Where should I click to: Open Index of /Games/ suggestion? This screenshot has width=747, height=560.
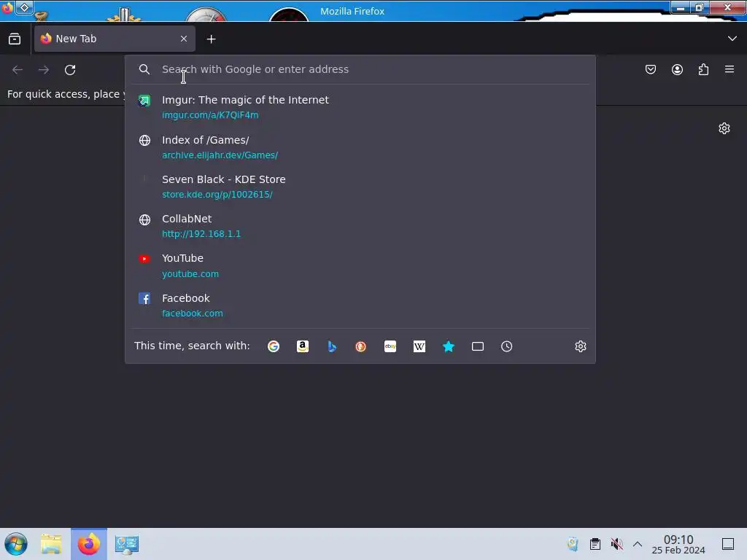(x=360, y=147)
